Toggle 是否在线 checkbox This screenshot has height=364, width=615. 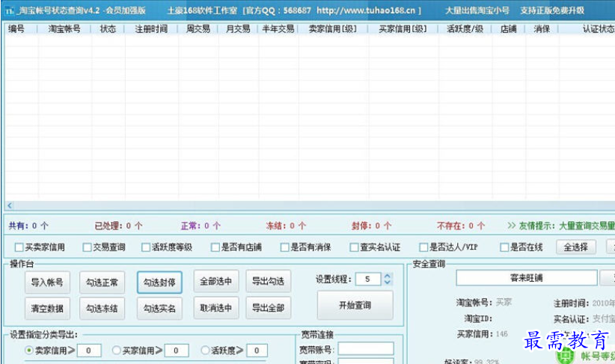click(504, 247)
